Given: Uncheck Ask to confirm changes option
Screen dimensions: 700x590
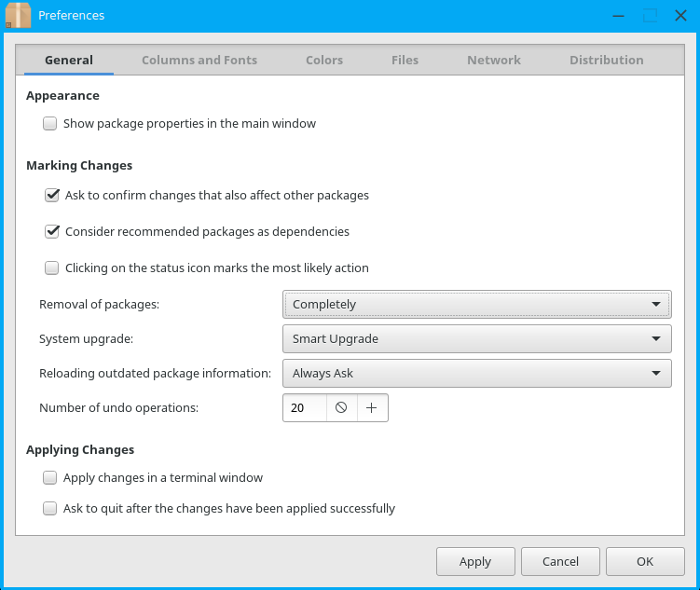Looking at the screenshot, I should [52, 196].
